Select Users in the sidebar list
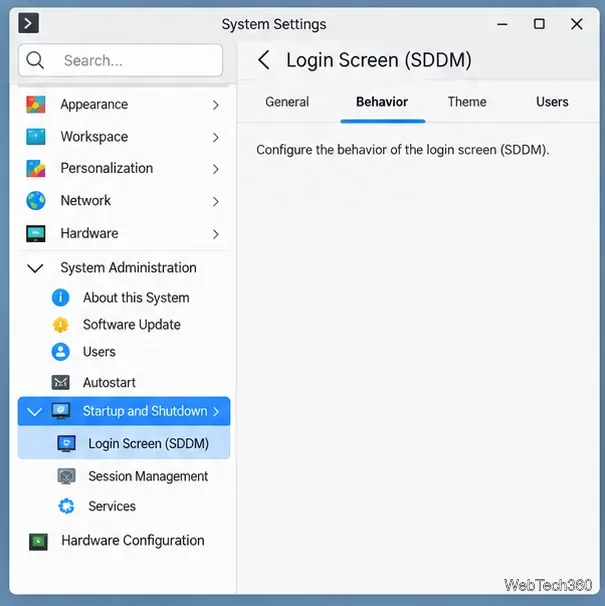 (x=99, y=352)
